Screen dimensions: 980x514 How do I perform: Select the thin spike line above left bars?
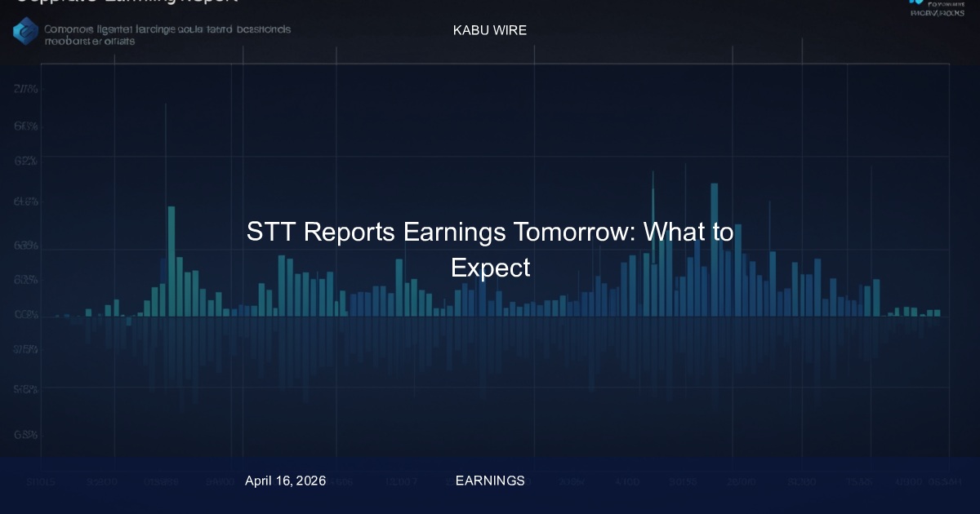[x=167, y=155]
